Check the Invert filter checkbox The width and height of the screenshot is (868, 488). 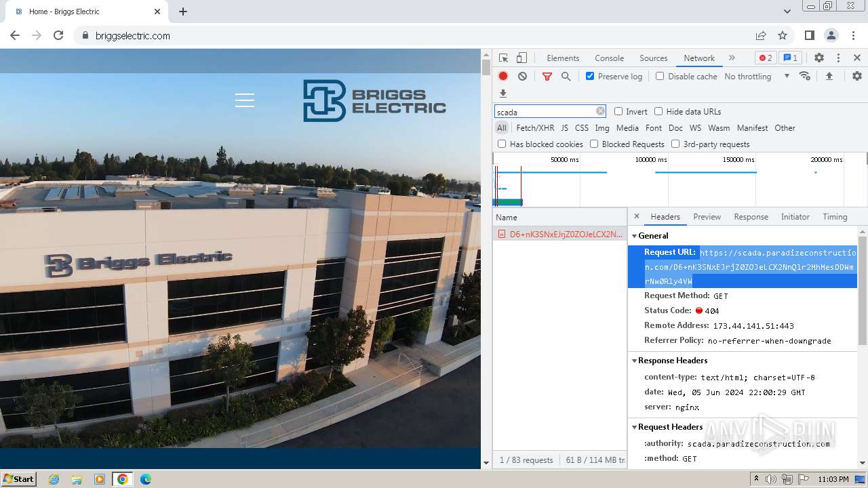tap(618, 111)
